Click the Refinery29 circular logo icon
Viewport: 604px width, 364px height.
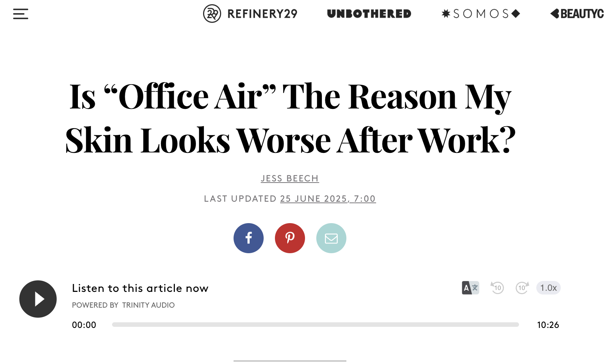(212, 14)
